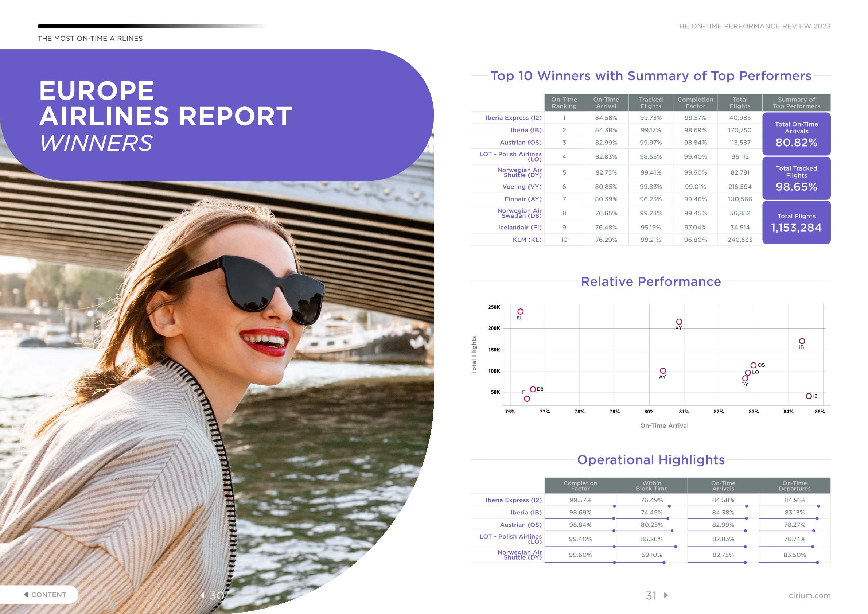Click the next page arrow near 31
The image size is (868, 614).
[666, 595]
